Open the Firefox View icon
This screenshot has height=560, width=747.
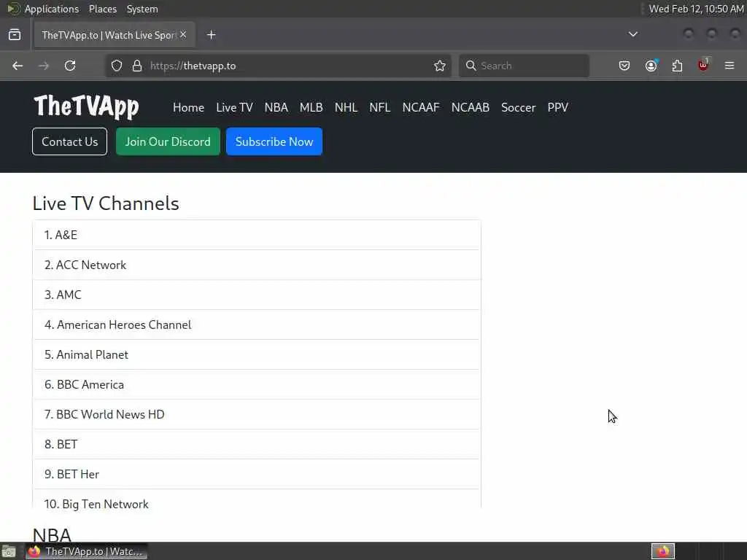pyautogui.click(x=15, y=35)
